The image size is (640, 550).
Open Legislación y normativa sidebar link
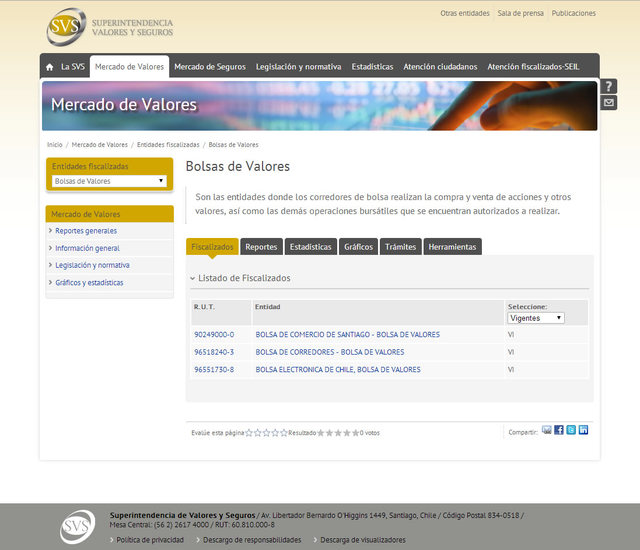pyautogui.click(x=92, y=265)
